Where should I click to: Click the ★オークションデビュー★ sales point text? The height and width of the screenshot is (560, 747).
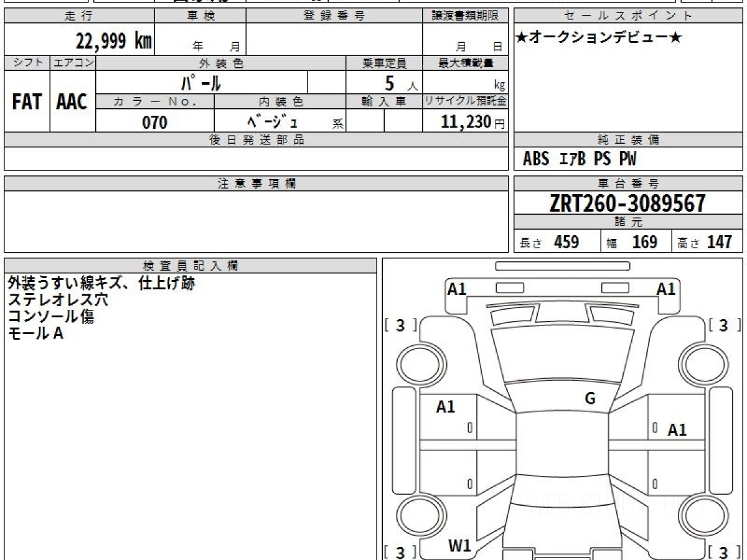point(599,37)
